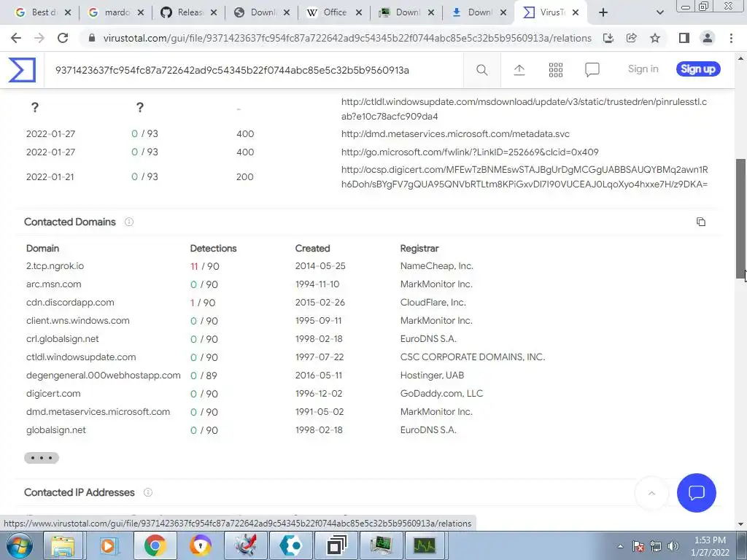Click the Registrar column header

[x=419, y=248]
